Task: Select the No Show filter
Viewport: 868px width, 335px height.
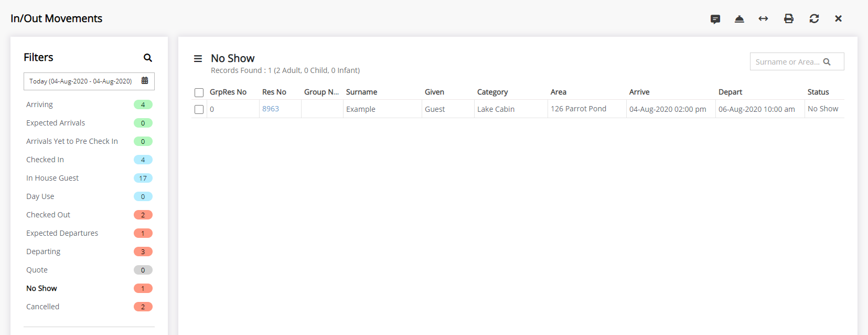Action: [89, 288]
